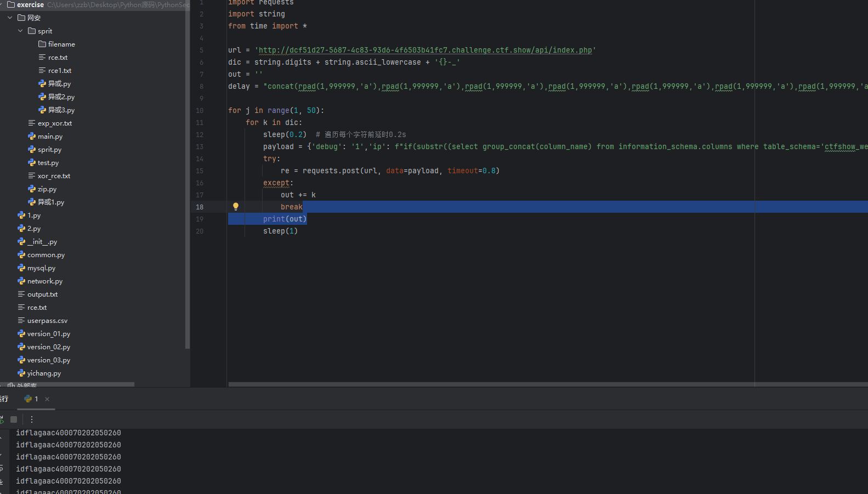Click the 'try:' keyword line
The width and height of the screenshot is (868, 494).
(x=271, y=158)
